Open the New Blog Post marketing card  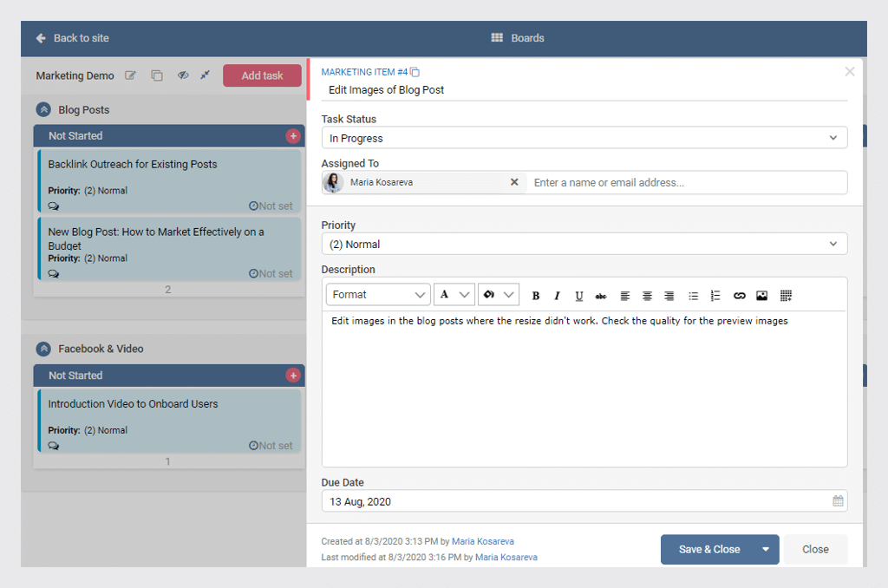(x=169, y=249)
